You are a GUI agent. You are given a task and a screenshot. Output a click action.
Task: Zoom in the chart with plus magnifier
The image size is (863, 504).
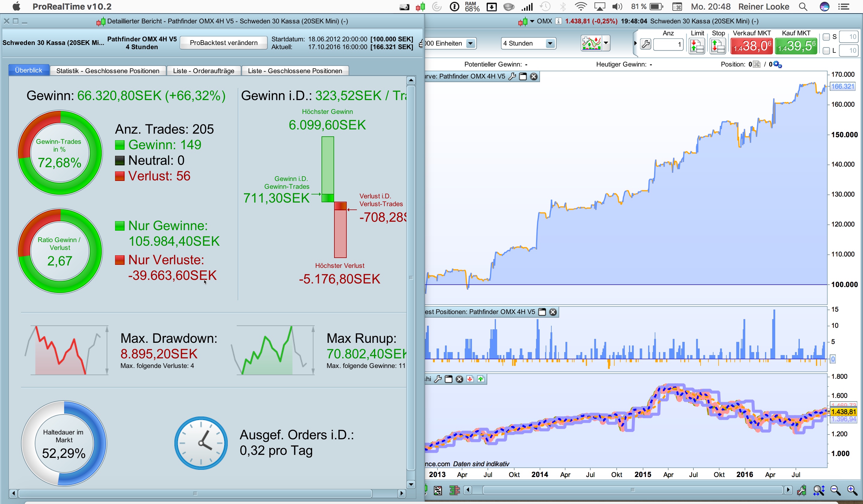(853, 490)
